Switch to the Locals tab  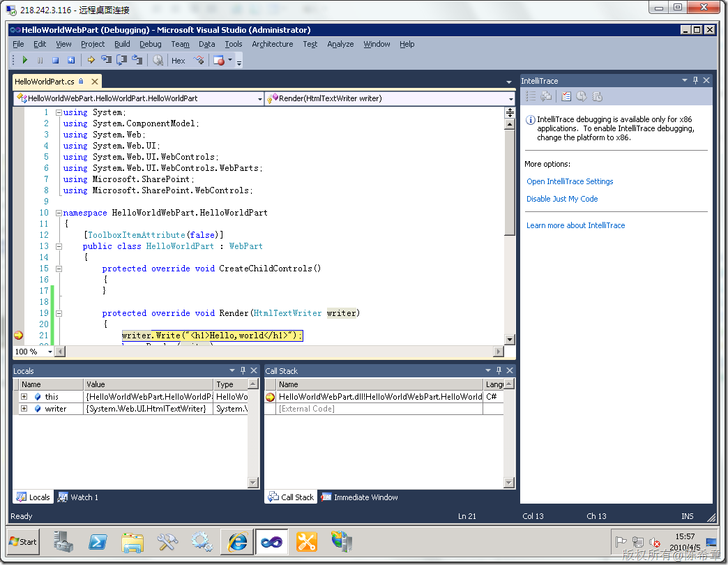(33, 497)
